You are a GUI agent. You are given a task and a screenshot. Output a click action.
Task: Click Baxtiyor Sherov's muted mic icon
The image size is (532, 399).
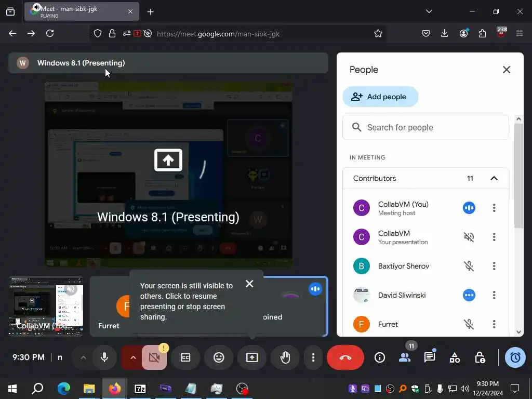point(469,266)
